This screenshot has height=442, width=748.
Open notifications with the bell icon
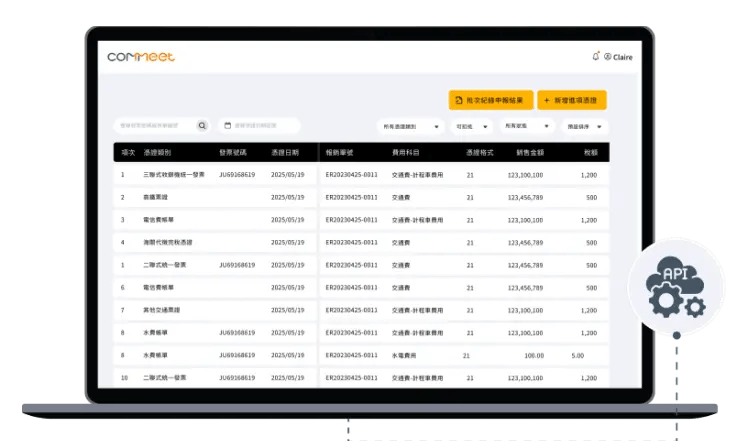tap(595, 56)
